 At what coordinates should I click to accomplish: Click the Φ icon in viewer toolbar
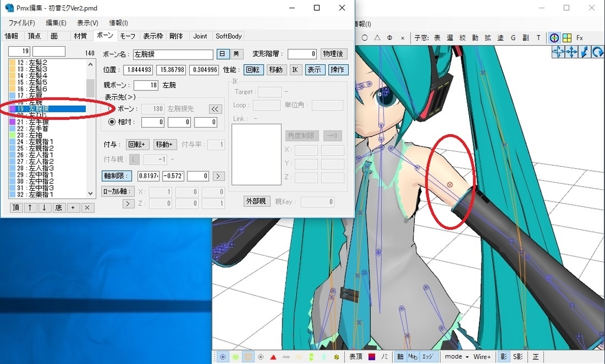coord(390,38)
